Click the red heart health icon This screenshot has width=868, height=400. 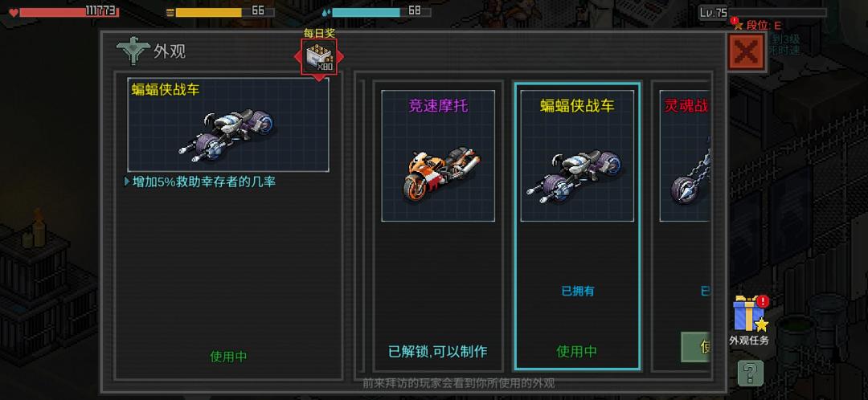[x=14, y=12]
